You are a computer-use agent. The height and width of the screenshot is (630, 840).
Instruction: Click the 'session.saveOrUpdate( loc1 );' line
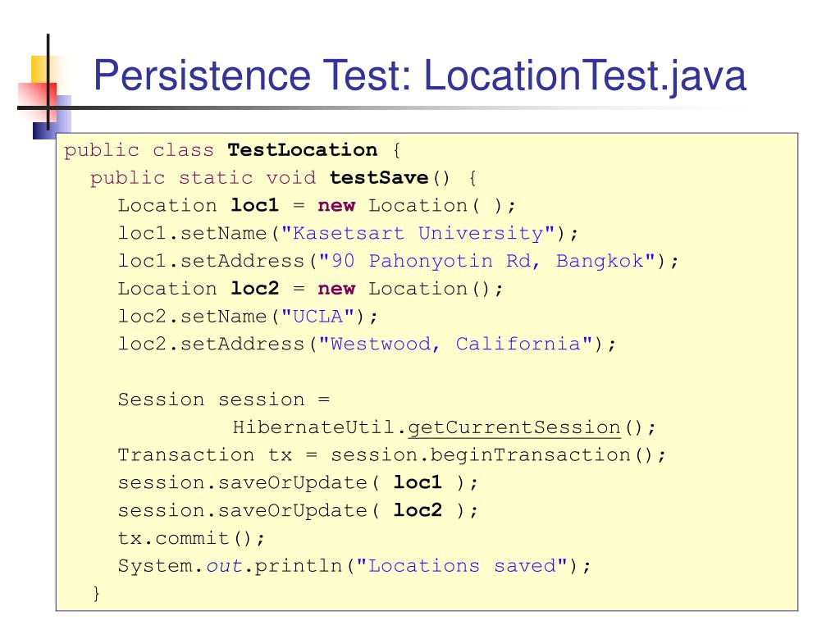coord(297,482)
